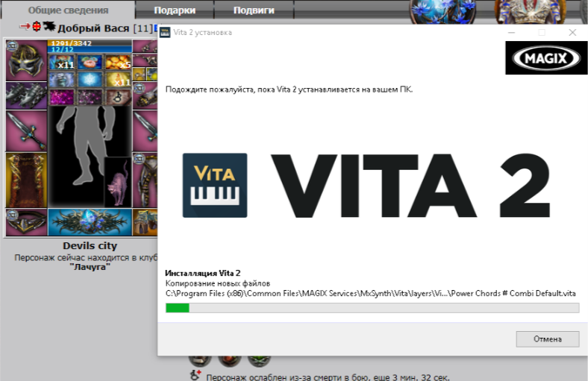This screenshot has height=381, width=588.
Task: Click the red cross emblem next to player name
Action: [37, 26]
